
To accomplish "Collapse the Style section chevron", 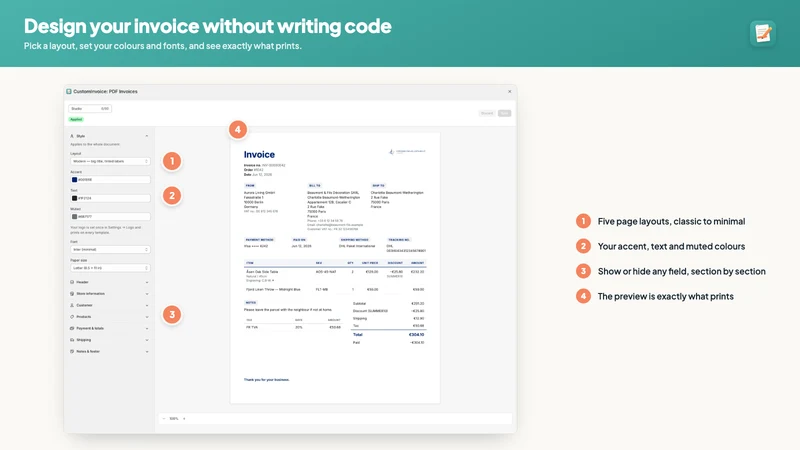I will click(147, 136).
